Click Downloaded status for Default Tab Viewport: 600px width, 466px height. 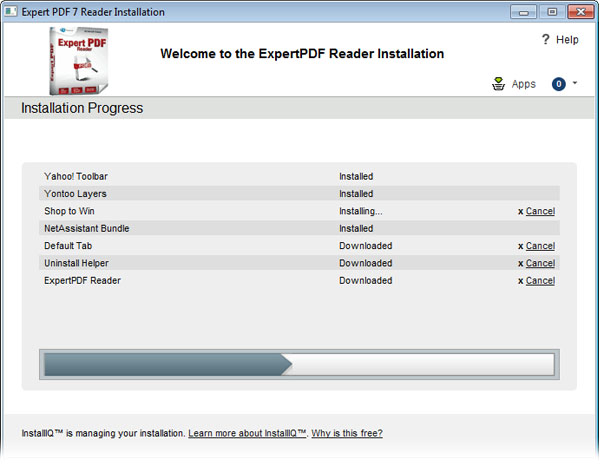pyautogui.click(x=366, y=246)
